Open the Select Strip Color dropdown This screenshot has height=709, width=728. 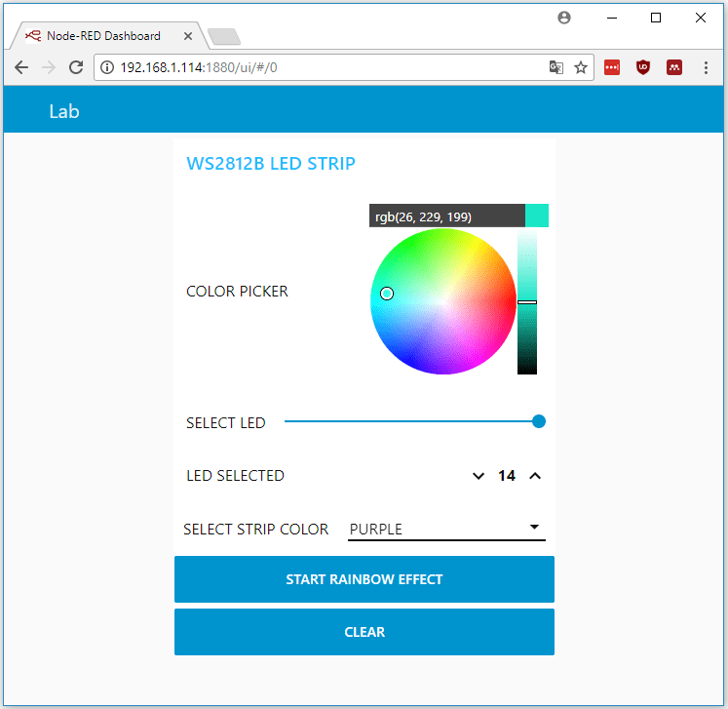pos(446,529)
